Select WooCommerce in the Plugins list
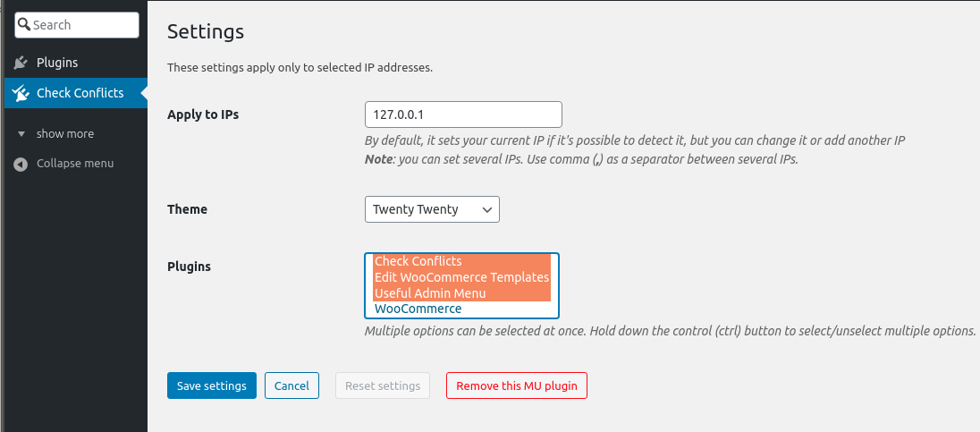The height and width of the screenshot is (432, 980). 462,309
